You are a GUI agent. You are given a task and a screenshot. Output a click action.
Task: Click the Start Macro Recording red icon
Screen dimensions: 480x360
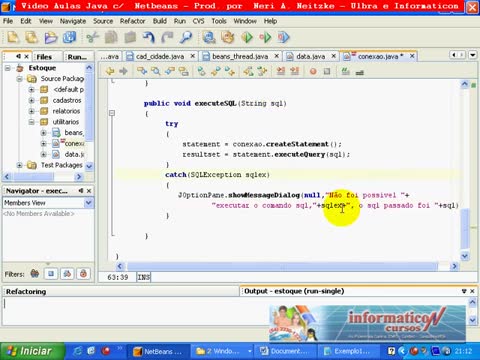313,71
